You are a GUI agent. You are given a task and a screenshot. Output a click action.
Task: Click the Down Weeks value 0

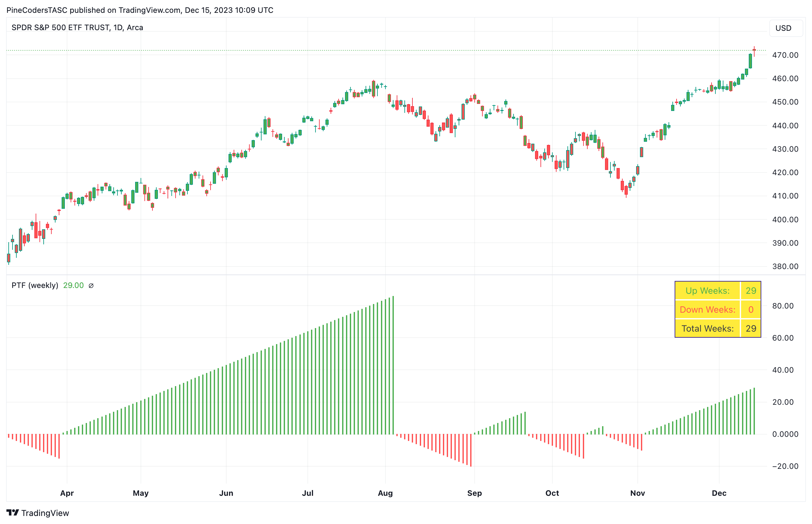point(751,310)
